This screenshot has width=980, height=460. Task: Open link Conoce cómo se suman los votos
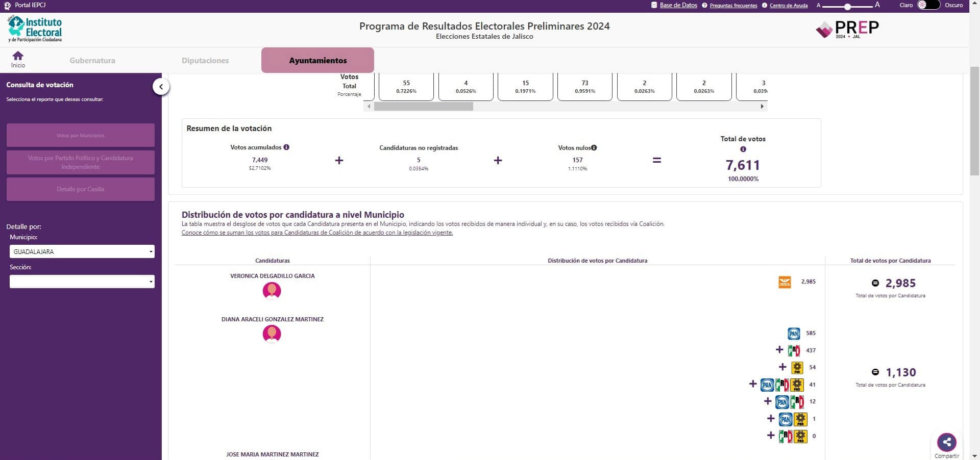[317, 233]
